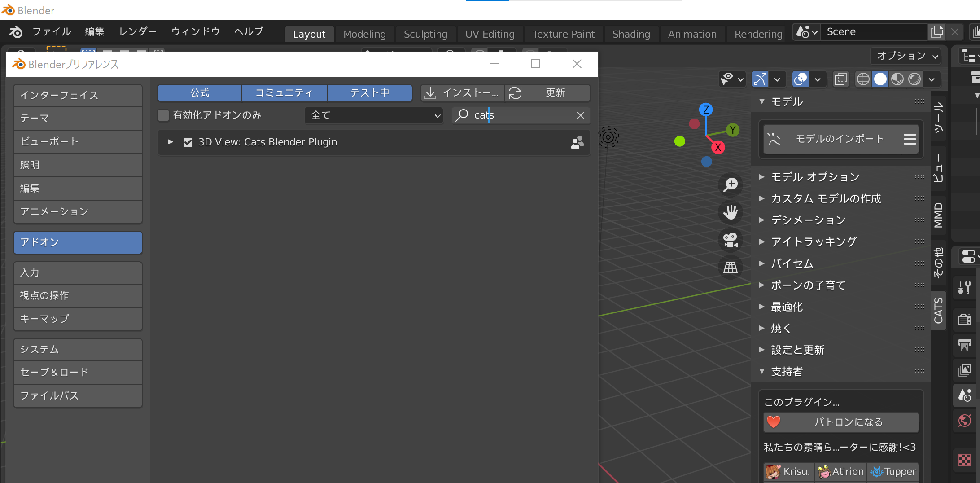Enable wireframe viewport shading
Screen dimensions: 980x483
(x=863, y=79)
